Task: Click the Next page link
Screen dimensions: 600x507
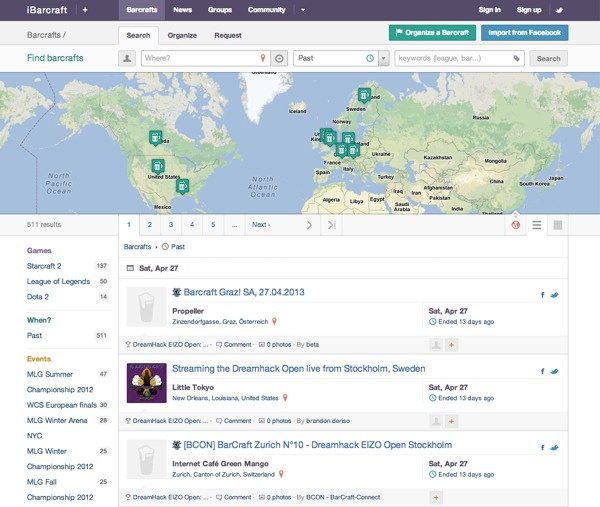Action: [x=261, y=225]
